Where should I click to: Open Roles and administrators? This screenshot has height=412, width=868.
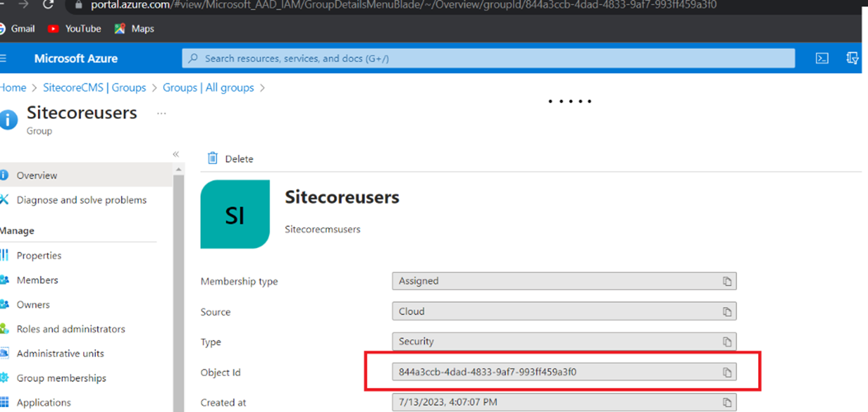[71, 329]
